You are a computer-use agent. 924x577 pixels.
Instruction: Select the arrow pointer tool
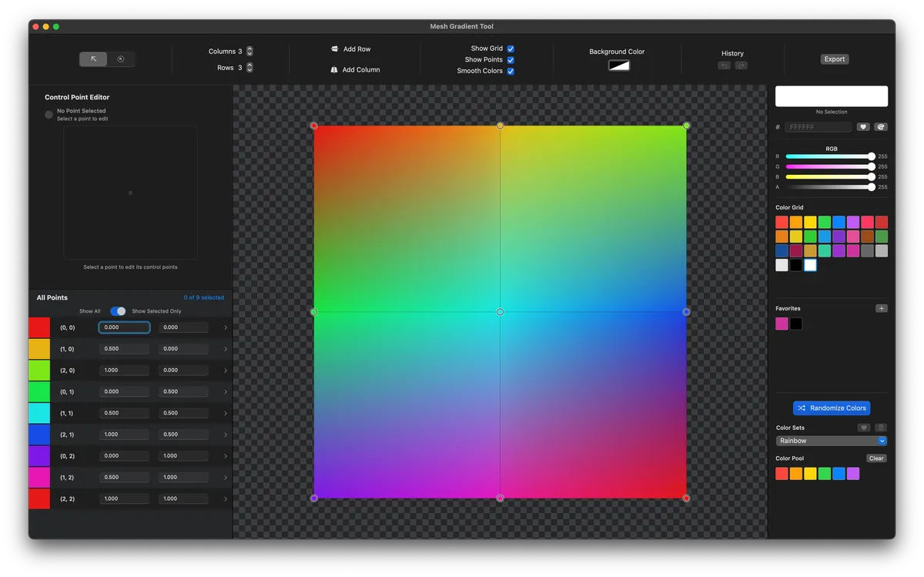point(93,59)
